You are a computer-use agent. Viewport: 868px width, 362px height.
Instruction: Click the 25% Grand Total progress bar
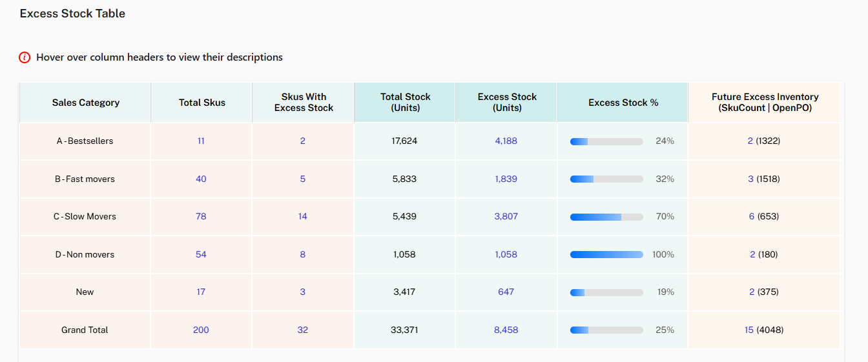(x=606, y=330)
